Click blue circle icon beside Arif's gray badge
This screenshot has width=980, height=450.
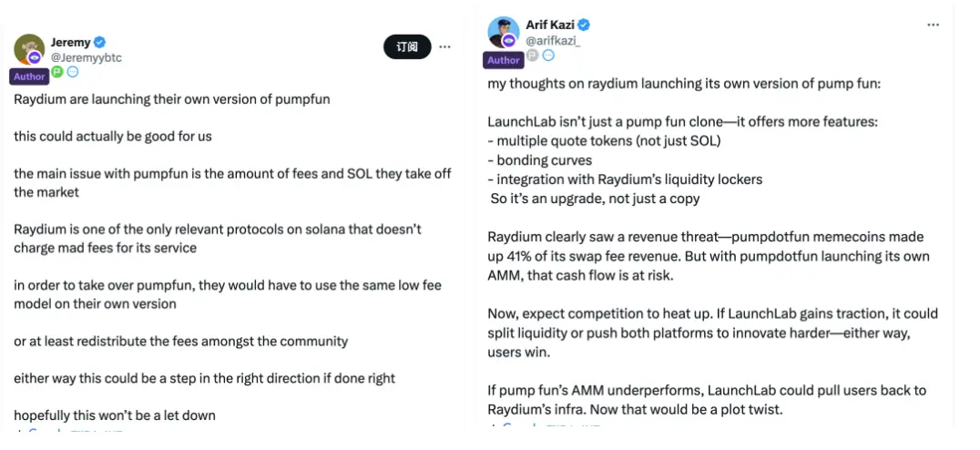548,56
